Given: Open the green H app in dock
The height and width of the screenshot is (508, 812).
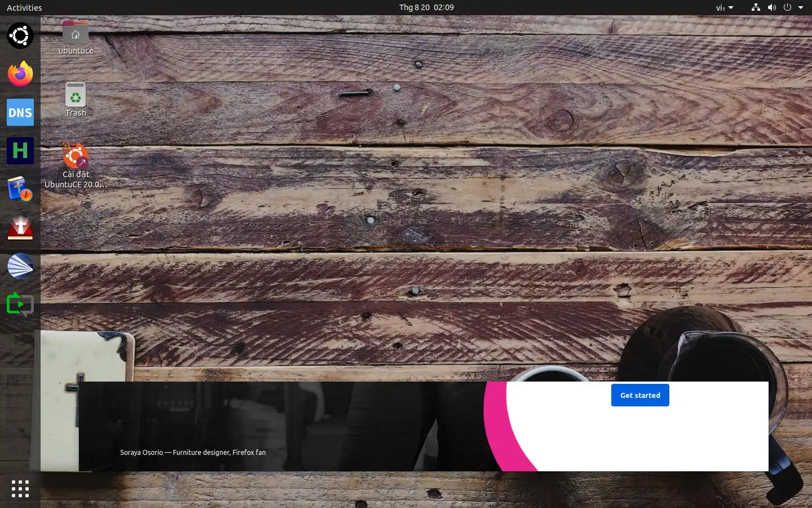Looking at the screenshot, I should tap(20, 151).
